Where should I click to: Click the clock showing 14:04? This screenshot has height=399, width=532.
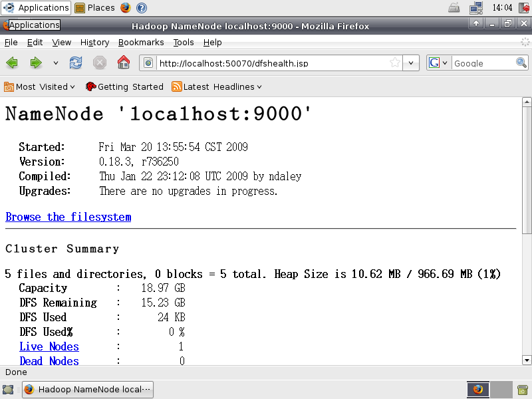[x=502, y=7]
